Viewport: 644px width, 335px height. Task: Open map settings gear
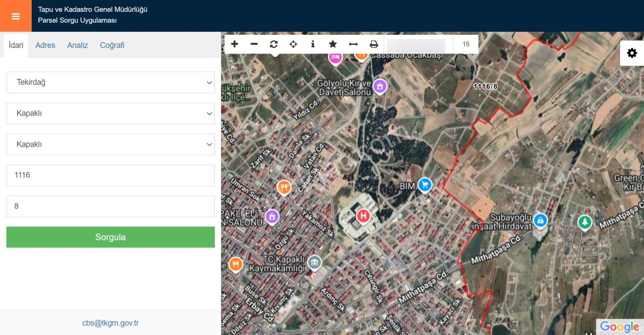632,53
